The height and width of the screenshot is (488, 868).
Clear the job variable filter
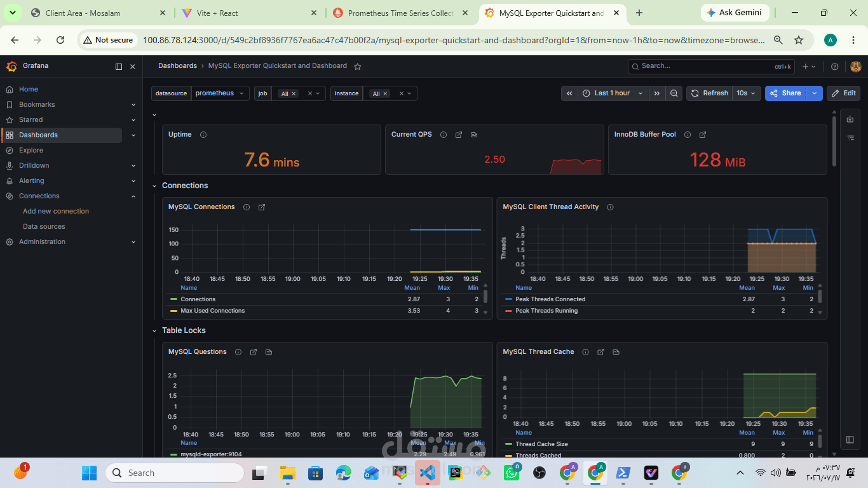pos(310,93)
